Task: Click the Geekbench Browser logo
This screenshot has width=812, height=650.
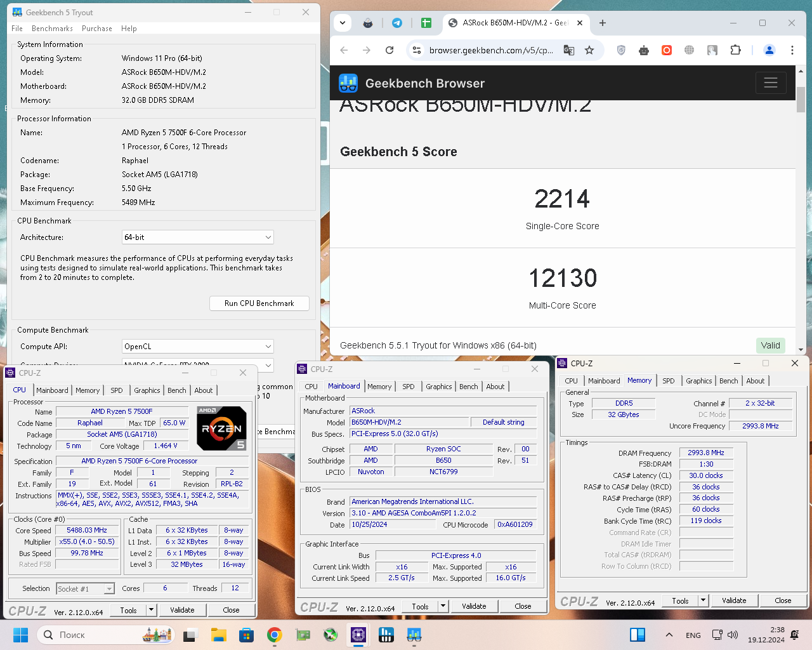Action: coord(348,83)
